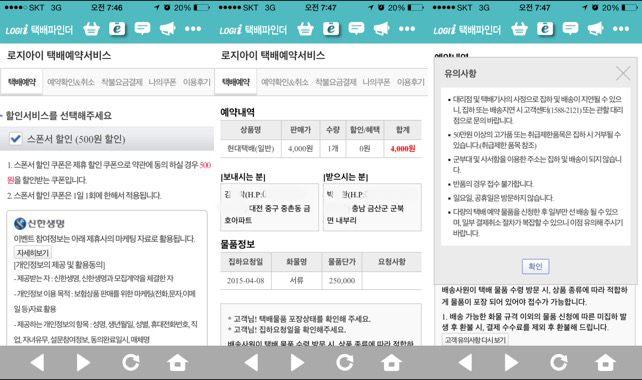Open the more dots menu in the left screen header
Viewport: 642px width, 380px height.
pos(193,29)
